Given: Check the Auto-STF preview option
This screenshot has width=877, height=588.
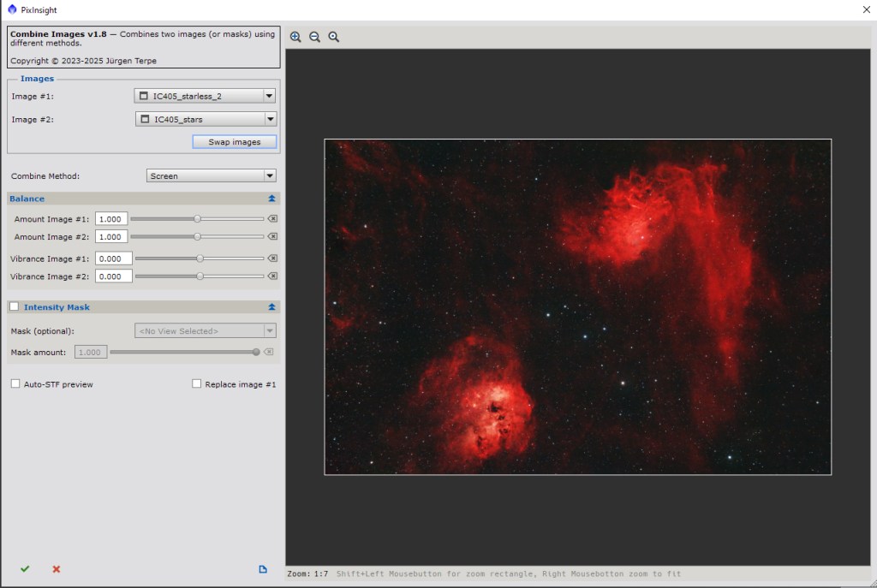Looking at the screenshot, I should click(x=15, y=384).
